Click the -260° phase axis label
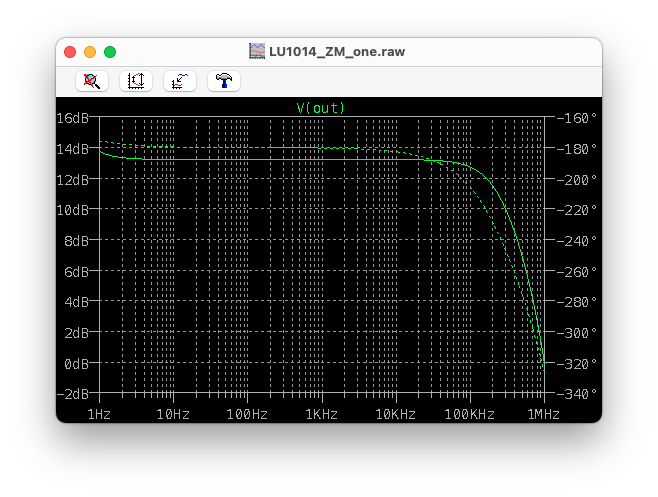The height and width of the screenshot is (497, 658). pyautogui.click(x=577, y=272)
